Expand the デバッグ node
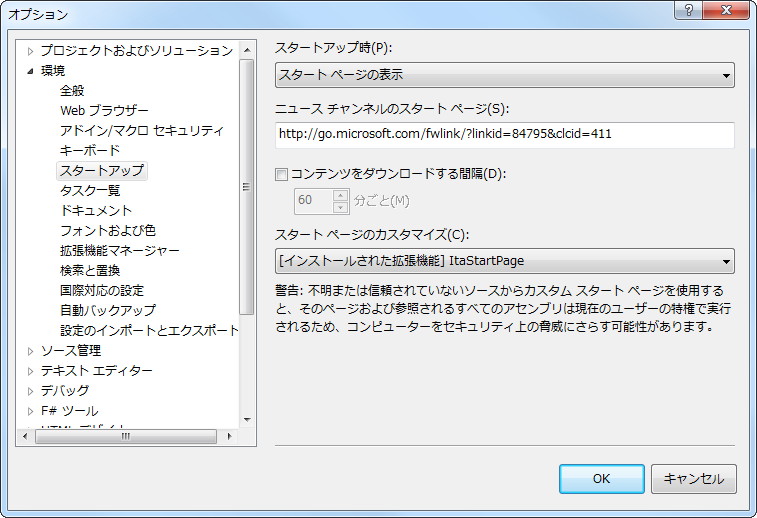This screenshot has width=757, height=518. click(30, 391)
